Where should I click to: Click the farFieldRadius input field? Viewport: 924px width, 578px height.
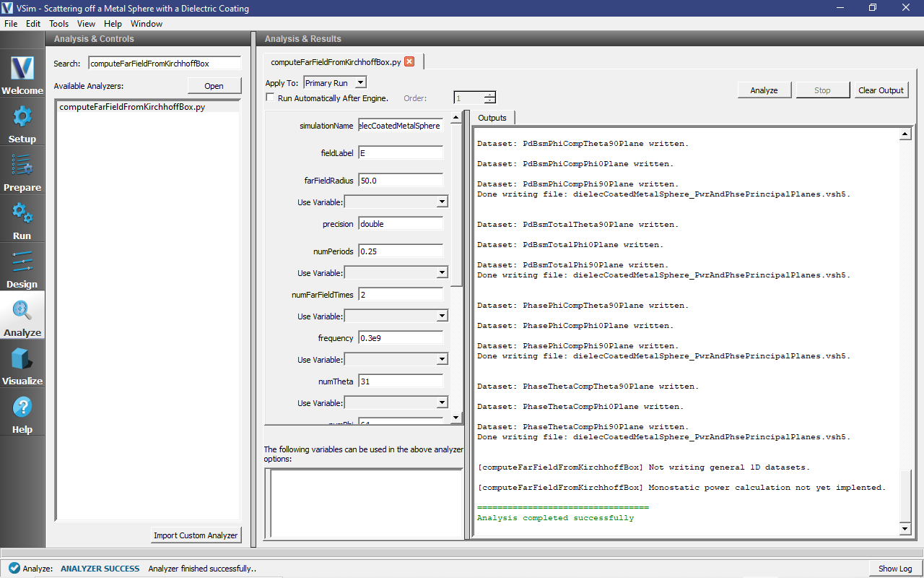[401, 181]
